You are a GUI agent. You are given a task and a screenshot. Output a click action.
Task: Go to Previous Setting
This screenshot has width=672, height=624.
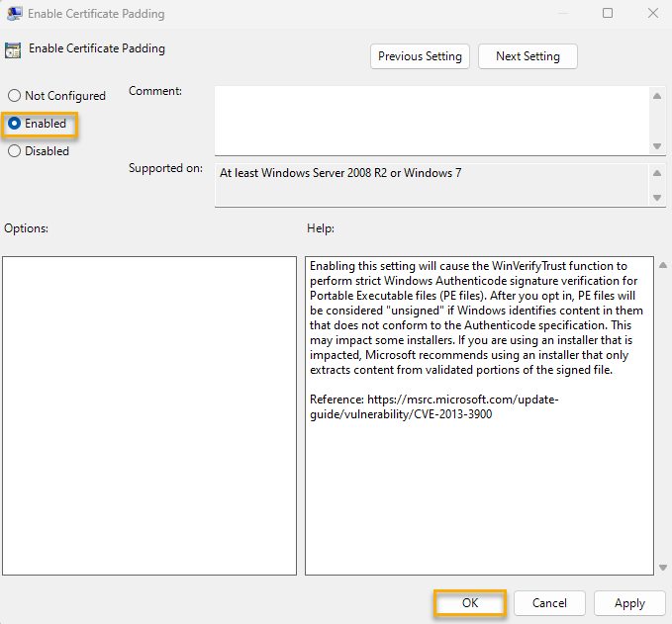tap(420, 56)
